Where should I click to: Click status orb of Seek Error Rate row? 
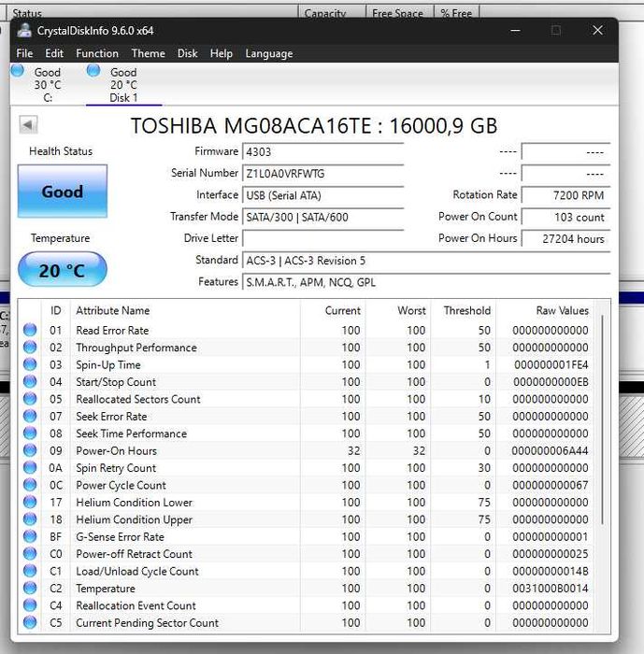(30, 416)
